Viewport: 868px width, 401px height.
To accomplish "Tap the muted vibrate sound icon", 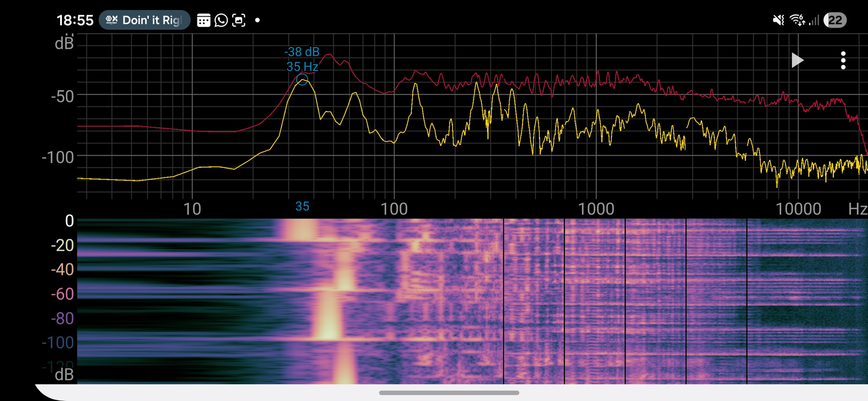I will 778,20.
